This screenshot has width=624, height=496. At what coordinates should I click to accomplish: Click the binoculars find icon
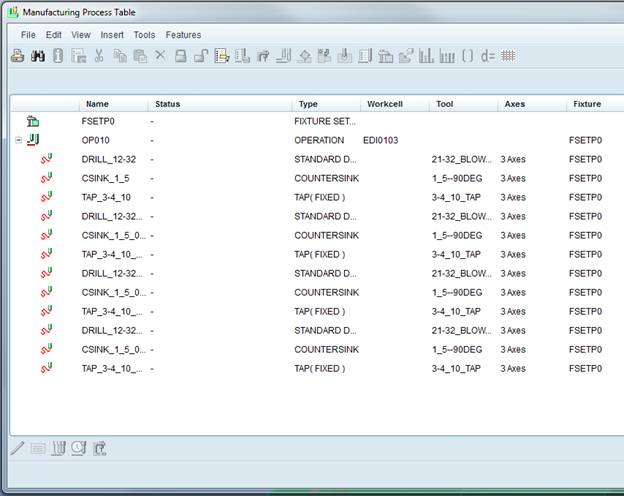tap(37, 56)
